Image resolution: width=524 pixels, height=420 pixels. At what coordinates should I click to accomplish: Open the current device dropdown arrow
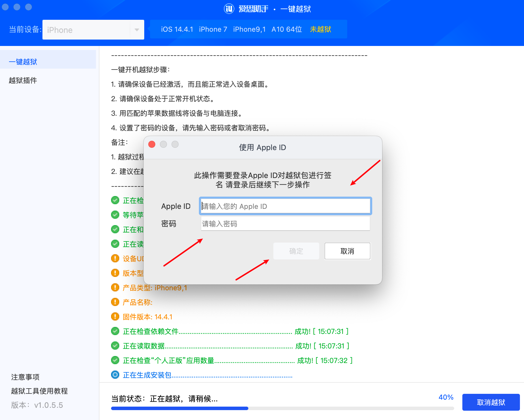click(x=137, y=30)
